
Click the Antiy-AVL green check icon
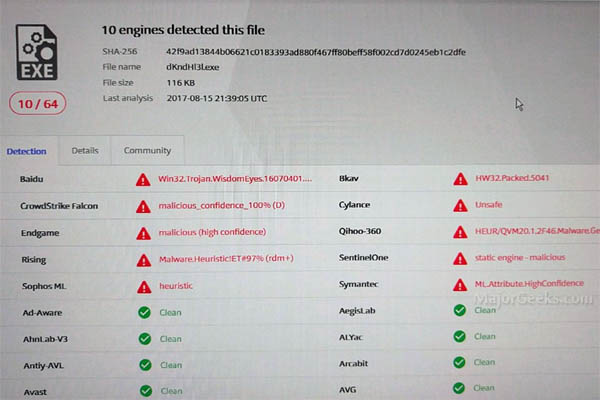(x=145, y=365)
